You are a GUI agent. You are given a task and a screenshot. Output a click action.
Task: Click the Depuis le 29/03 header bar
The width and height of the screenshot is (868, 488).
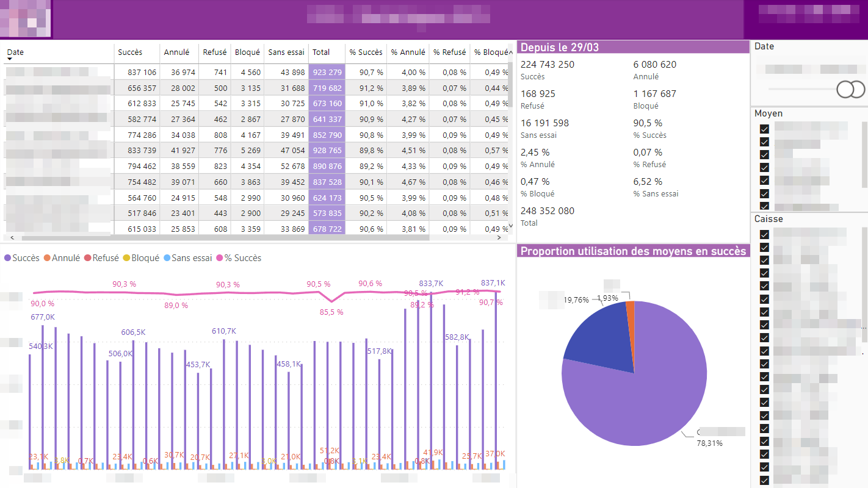632,47
